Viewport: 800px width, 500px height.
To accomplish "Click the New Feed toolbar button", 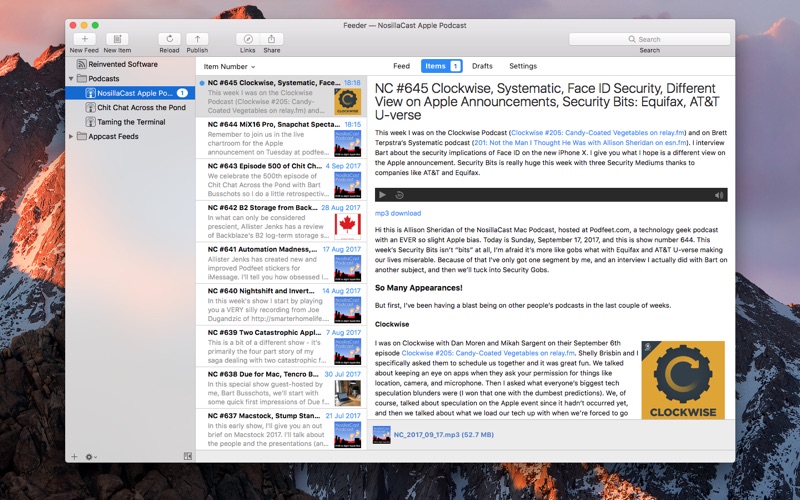I will [x=84, y=39].
